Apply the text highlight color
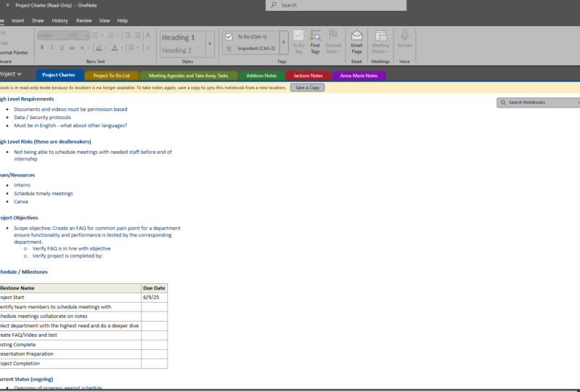The height and width of the screenshot is (392, 580). (x=99, y=47)
